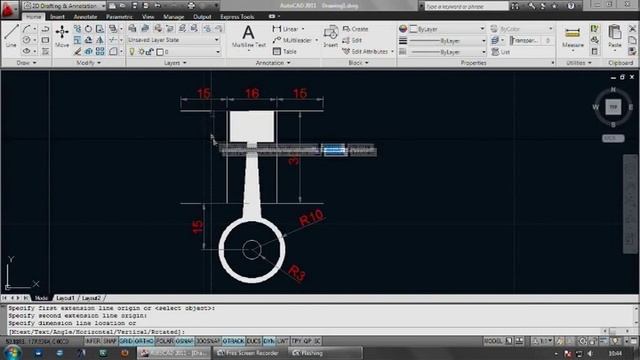Expand the Draw panel
This screenshot has height=360, width=640.
(x=27, y=63)
